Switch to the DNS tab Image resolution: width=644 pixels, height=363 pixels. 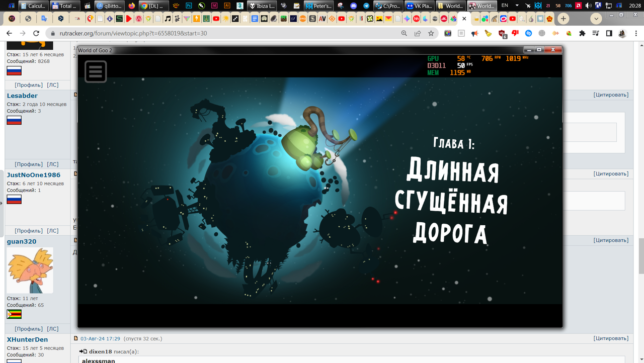pyautogui.click(x=302, y=19)
